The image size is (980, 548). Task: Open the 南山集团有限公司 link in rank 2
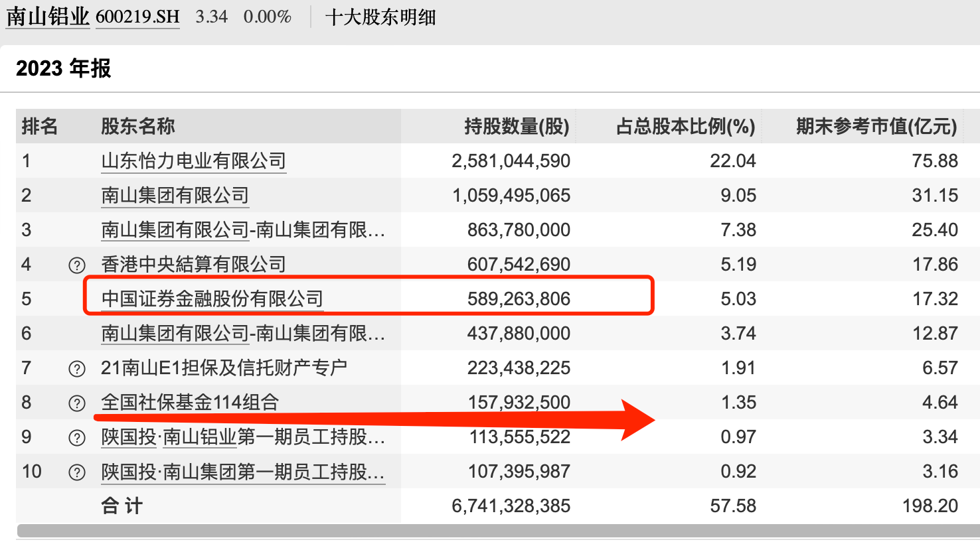[175, 195]
